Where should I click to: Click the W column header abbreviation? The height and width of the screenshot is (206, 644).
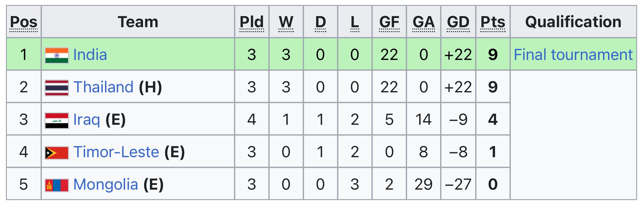pyautogui.click(x=286, y=22)
